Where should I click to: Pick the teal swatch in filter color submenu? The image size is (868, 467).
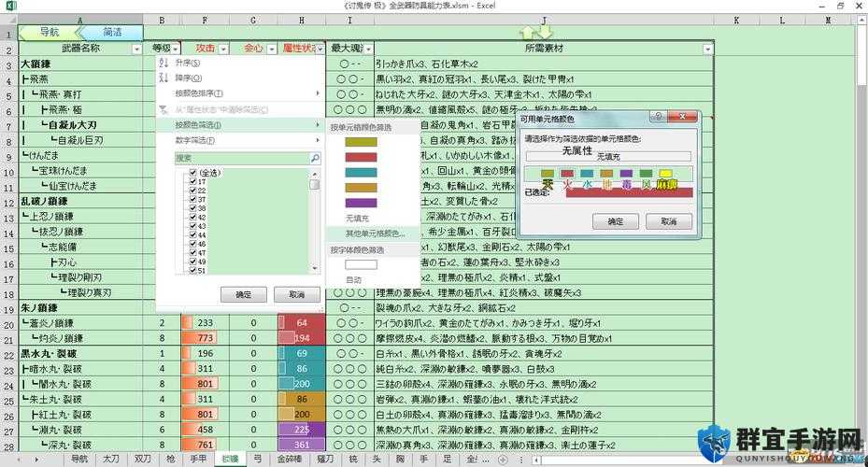[x=361, y=173]
